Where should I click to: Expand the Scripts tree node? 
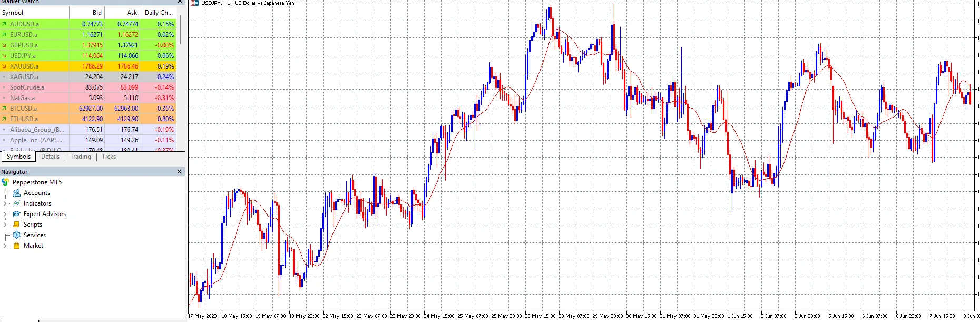click(5, 225)
